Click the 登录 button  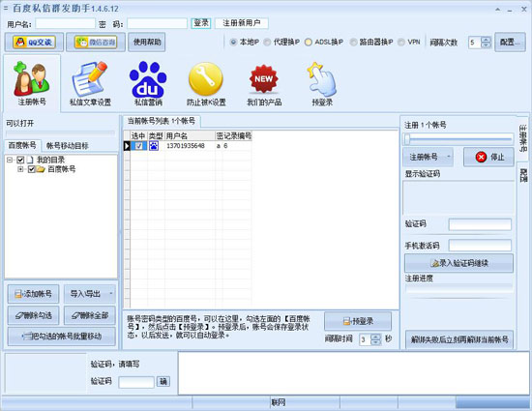pos(201,23)
